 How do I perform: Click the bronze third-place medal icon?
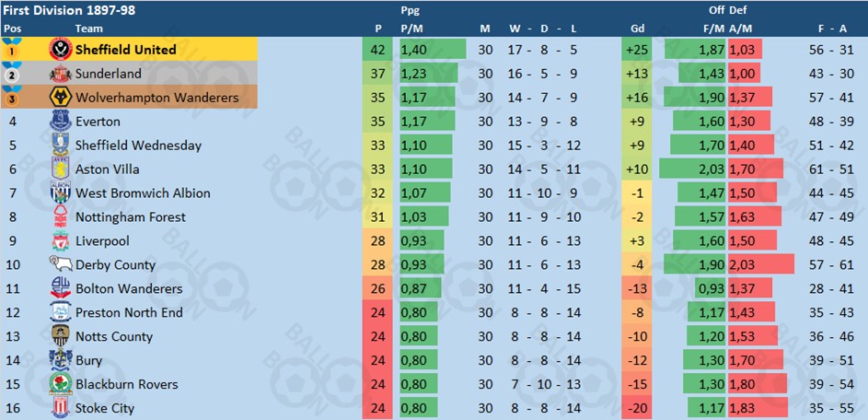click(11, 97)
